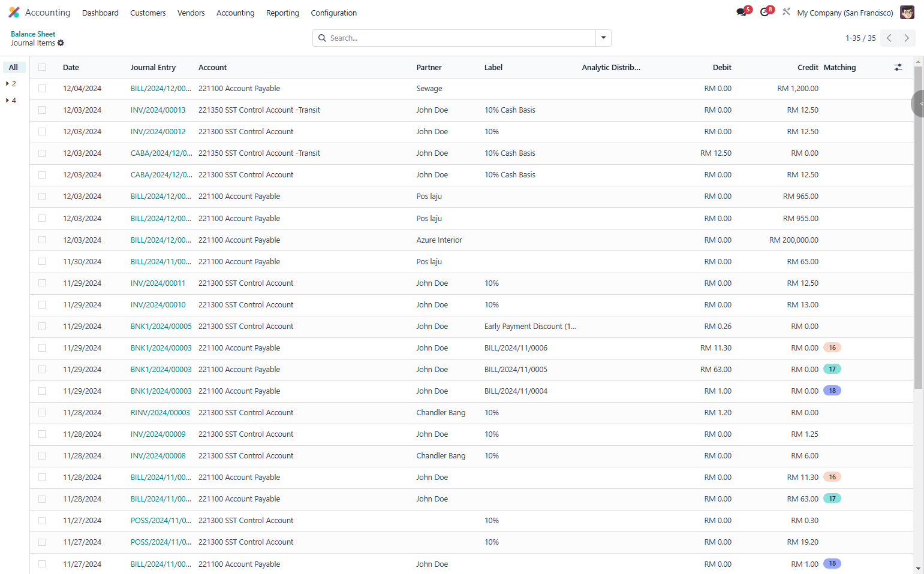Tick the checkbox for INV/2024/00010 row
This screenshot has height=574, width=924.
pyautogui.click(x=42, y=304)
